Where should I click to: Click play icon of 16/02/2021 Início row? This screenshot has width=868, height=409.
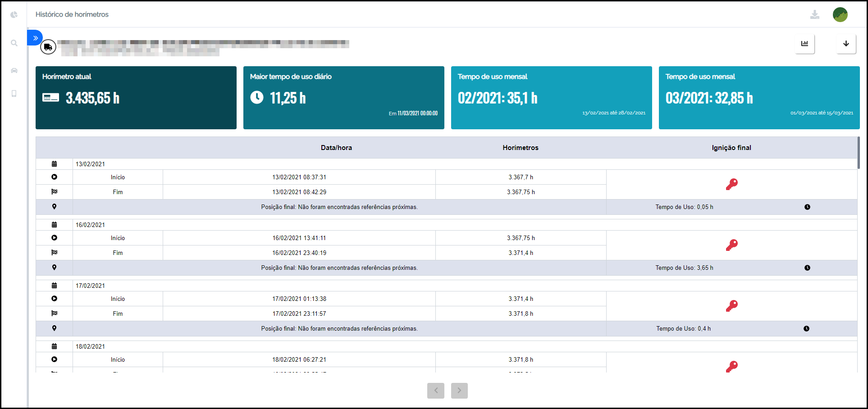pyautogui.click(x=54, y=238)
